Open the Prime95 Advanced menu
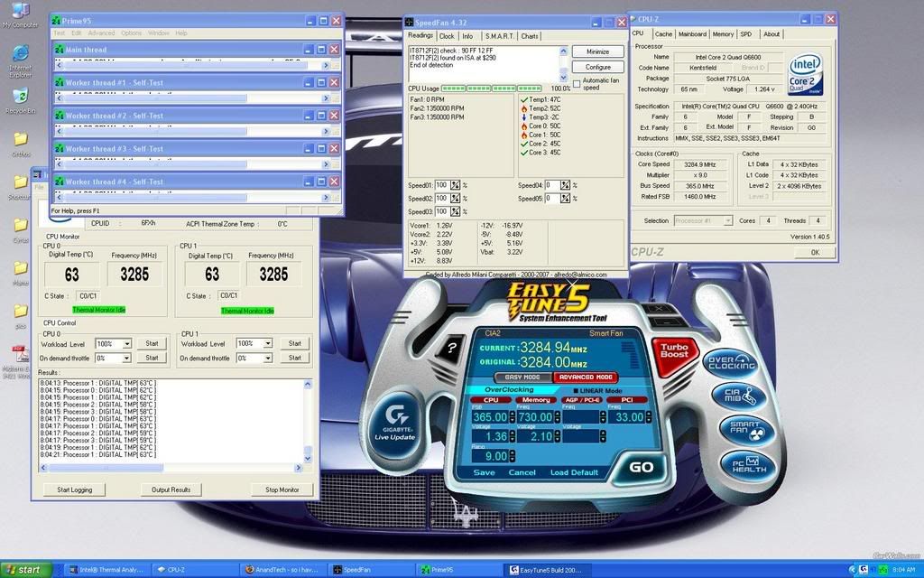This screenshot has height=578, width=924. point(101,33)
